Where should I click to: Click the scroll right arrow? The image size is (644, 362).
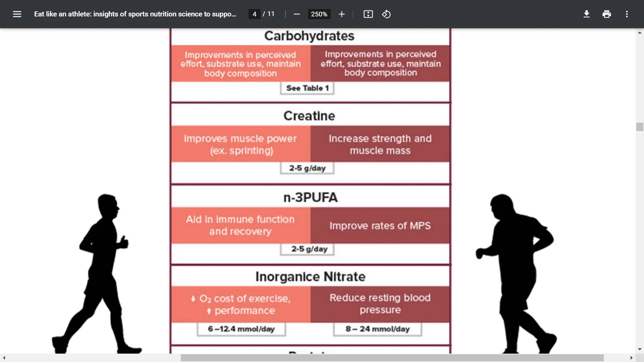point(631,358)
